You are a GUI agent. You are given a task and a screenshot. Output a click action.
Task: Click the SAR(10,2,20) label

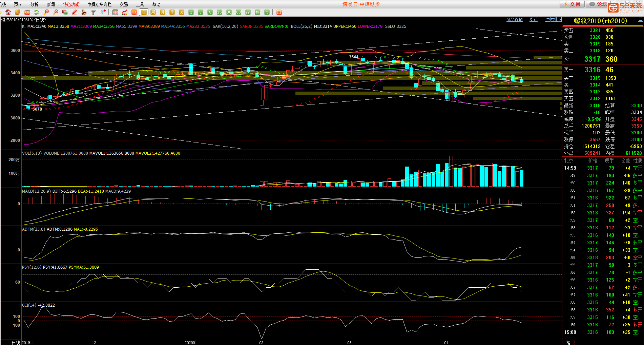[225, 26]
